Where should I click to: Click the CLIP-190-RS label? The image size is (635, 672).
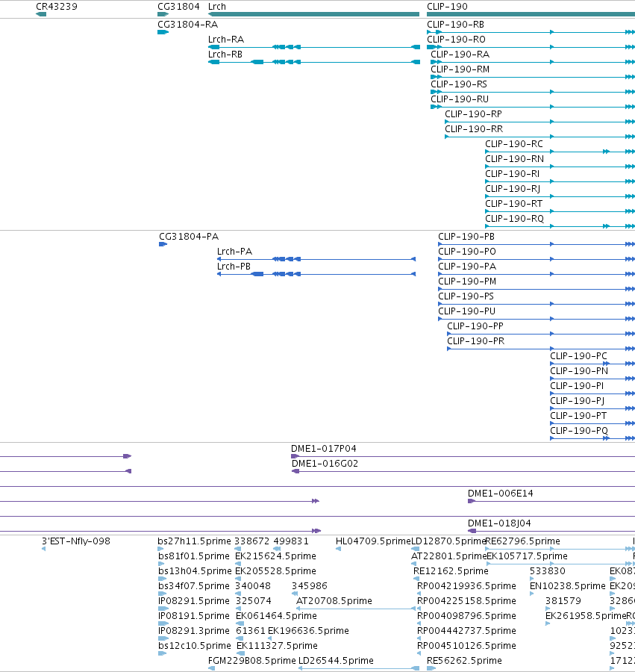(459, 84)
